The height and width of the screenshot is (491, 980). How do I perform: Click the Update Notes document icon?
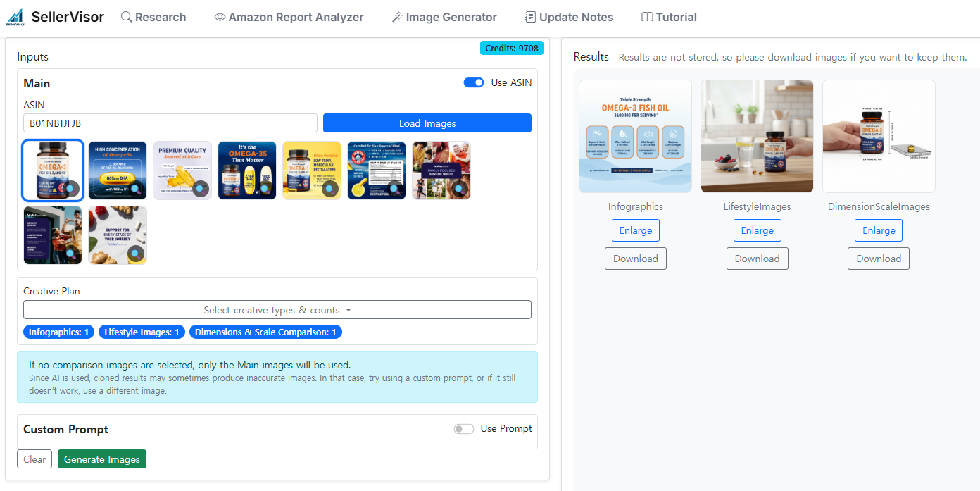pos(531,17)
